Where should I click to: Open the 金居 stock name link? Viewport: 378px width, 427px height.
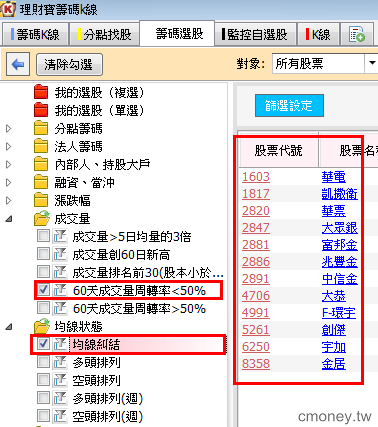334,364
